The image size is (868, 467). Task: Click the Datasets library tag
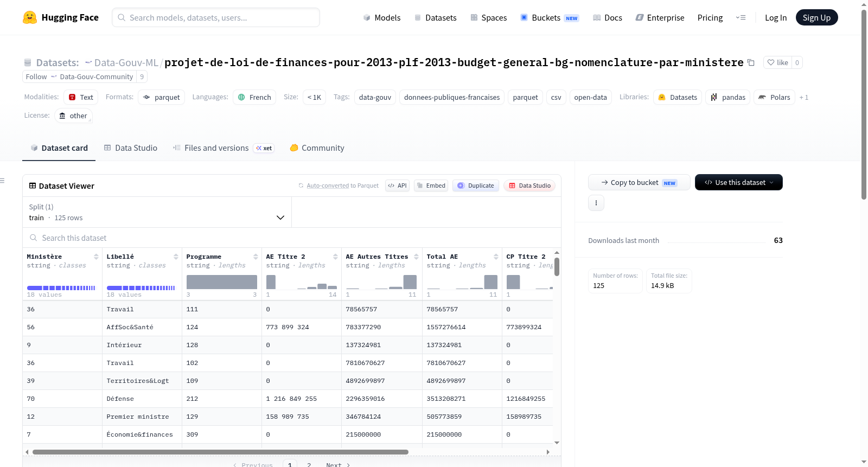(678, 97)
